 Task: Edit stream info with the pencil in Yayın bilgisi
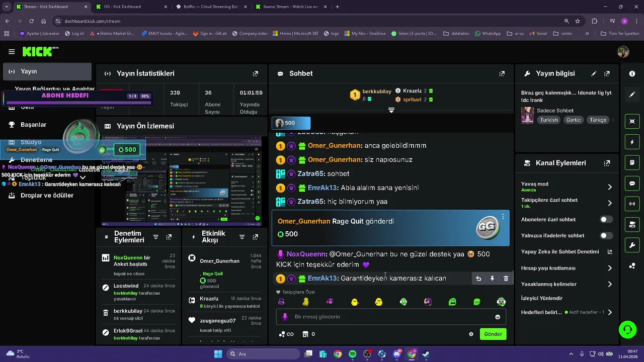[x=594, y=73]
